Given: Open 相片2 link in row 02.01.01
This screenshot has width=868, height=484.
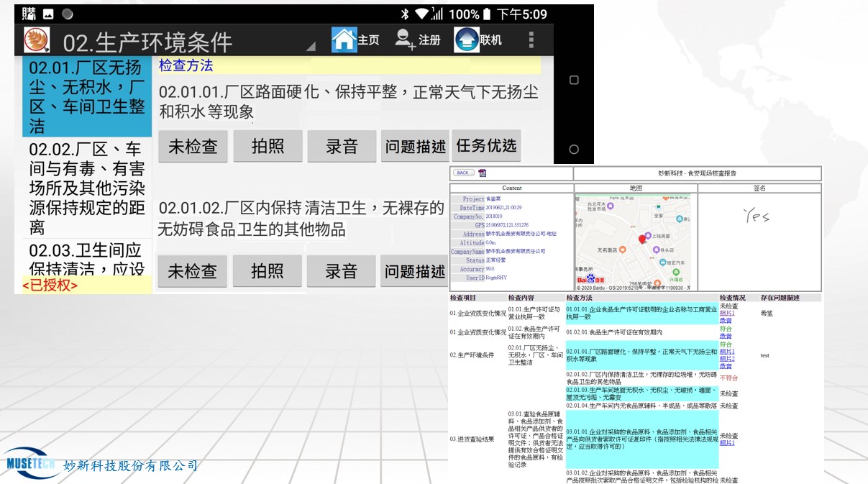Looking at the screenshot, I should tap(727, 359).
